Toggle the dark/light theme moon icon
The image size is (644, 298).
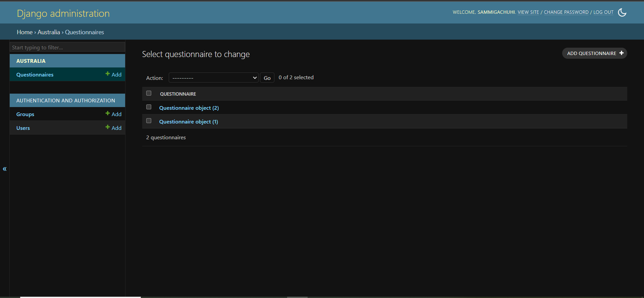pyautogui.click(x=622, y=12)
